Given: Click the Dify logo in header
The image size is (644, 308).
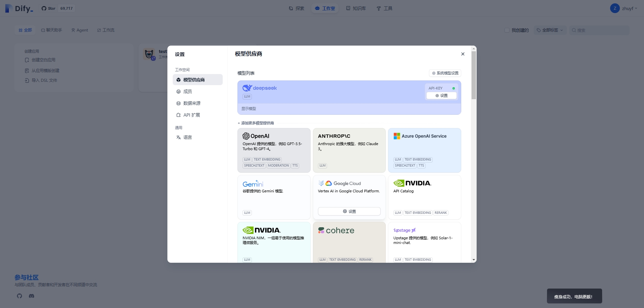Looking at the screenshot, I should pos(19,8).
